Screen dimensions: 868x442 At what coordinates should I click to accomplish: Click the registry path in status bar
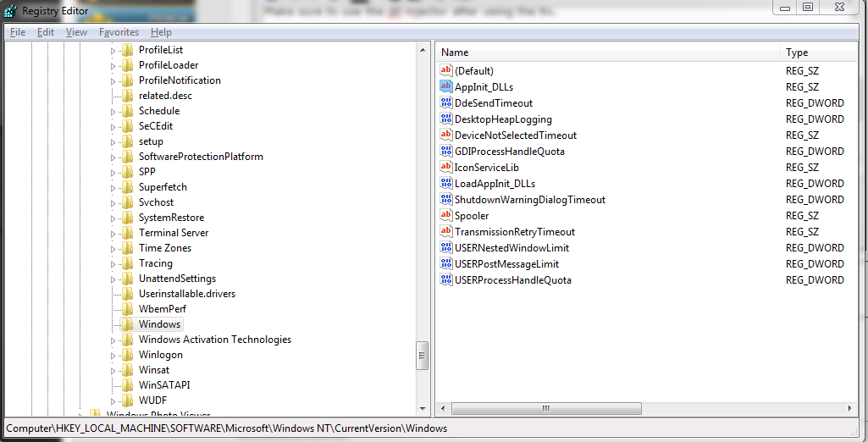click(226, 428)
